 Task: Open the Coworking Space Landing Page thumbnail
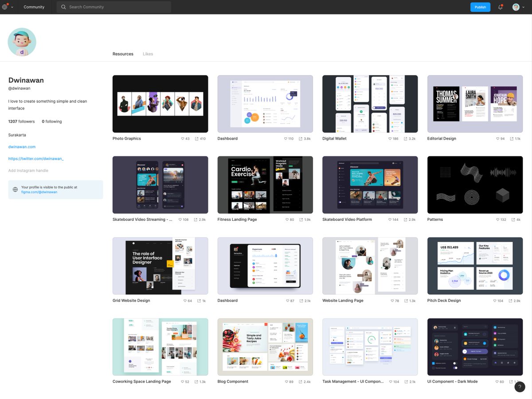click(x=160, y=347)
